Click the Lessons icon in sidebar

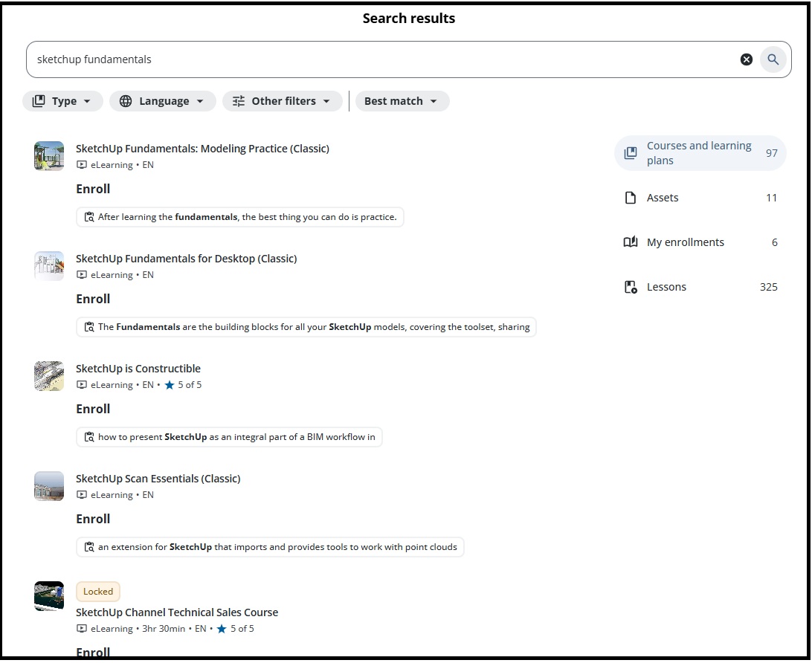pyautogui.click(x=631, y=287)
